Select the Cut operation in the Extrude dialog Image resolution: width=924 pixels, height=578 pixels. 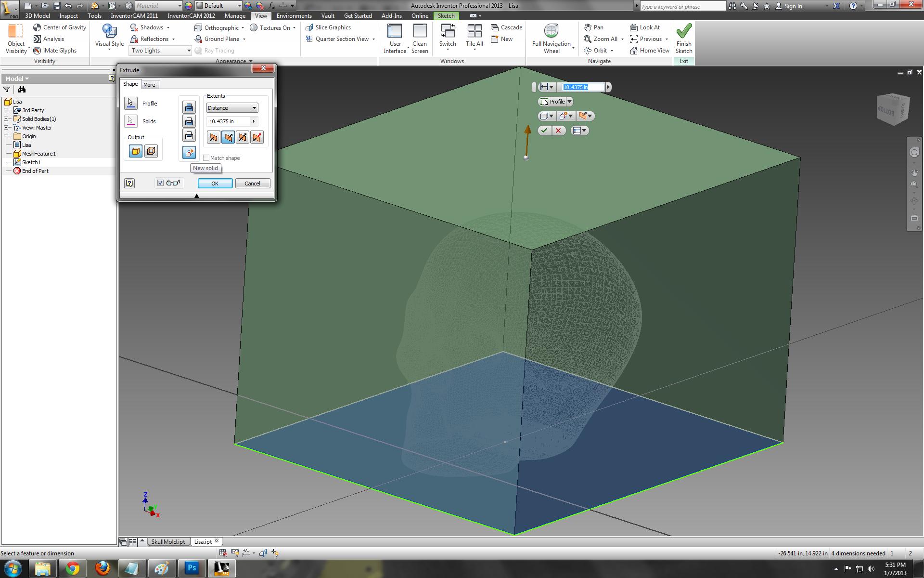189,121
